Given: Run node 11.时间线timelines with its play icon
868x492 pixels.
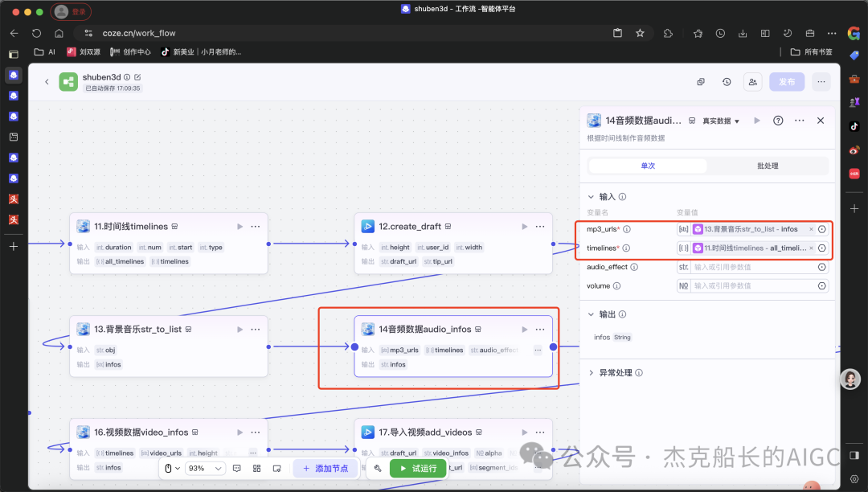Looking at the screenshot, I should (240, 227).
